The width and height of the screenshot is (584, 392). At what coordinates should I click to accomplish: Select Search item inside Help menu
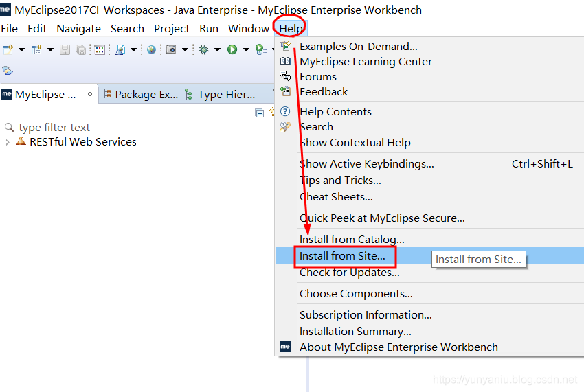(430, 127)
